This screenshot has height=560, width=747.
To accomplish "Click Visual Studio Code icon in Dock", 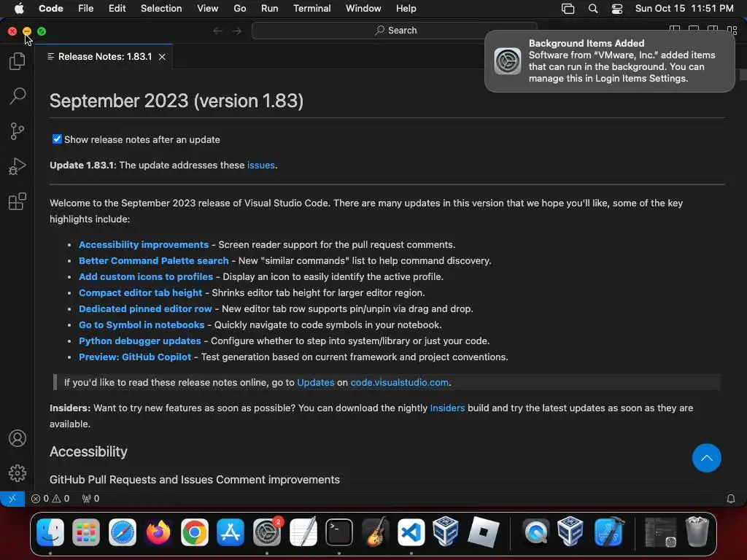I will [x=411, y=532].
